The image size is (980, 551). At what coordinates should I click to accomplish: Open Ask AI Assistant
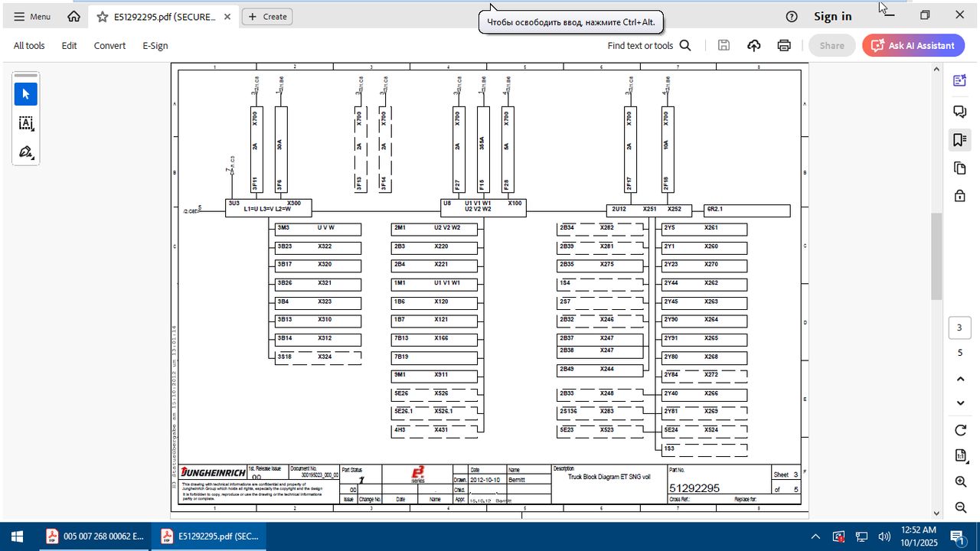pos(913,45)
